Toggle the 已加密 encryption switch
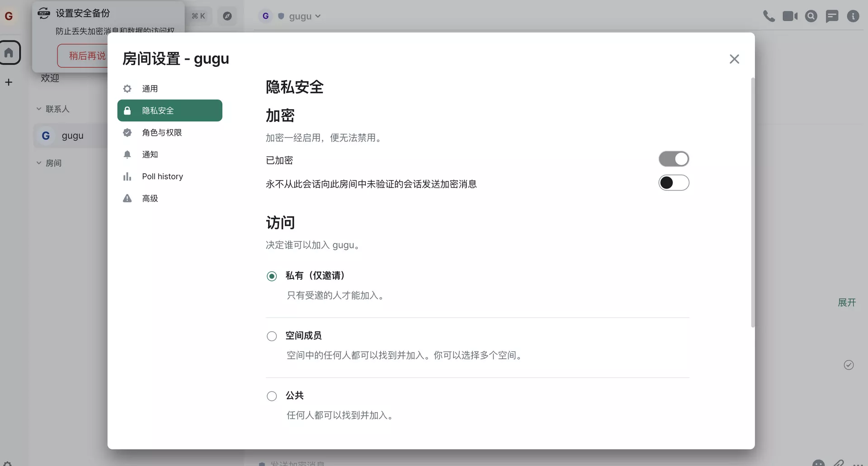Image resolution: width=868 pixels, height=466 pixels. pyautogui.click(x=674, y=159)
